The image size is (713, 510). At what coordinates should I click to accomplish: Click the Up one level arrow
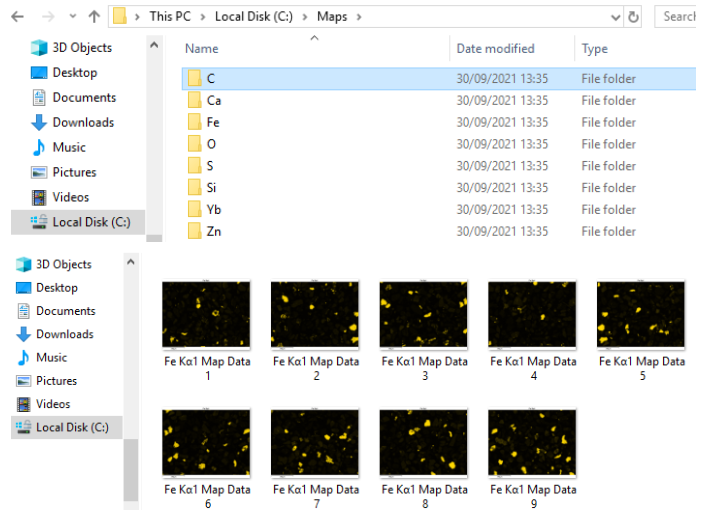click(94, 17)
